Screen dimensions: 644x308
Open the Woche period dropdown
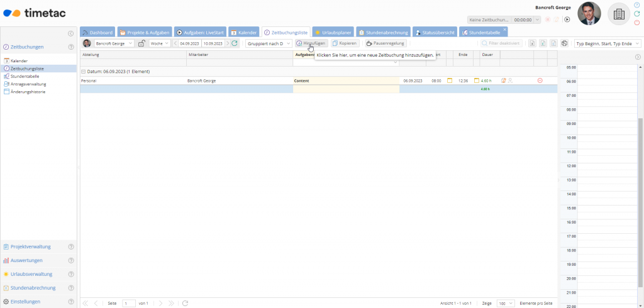click(159, 43)
